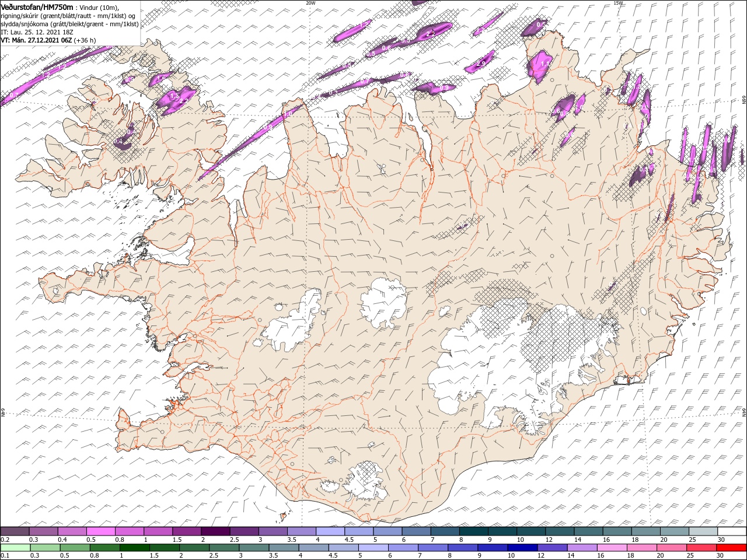Pick top-row bright pink swatch between 0.5 and 0.8
Image resolution: width=747 pixels, height=560 pixels.
click(x=100, y=531)
